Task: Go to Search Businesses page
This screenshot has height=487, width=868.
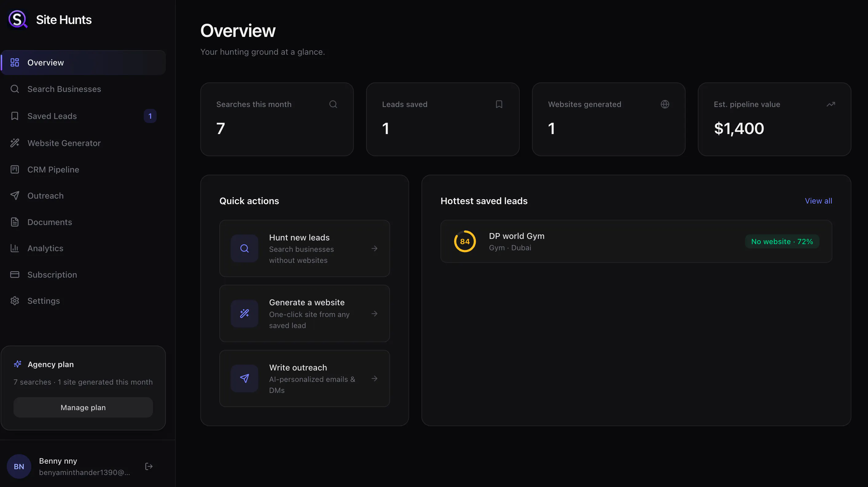Action: [x=83, y=89]
